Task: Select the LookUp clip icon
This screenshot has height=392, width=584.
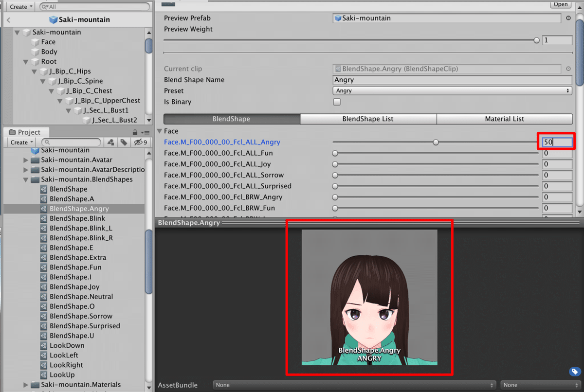Action: (x=44, y=374)
